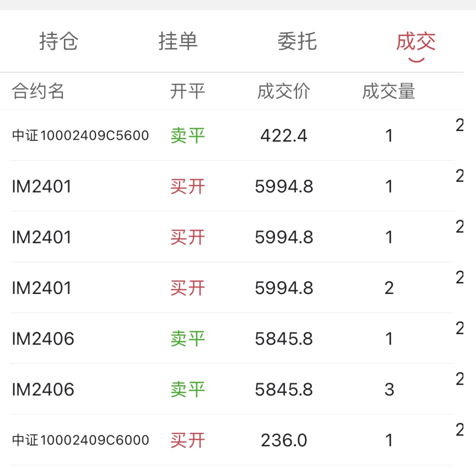Tap the 422.4 trade price
The height and width of the screenshot is (471, 476).
[284, 136]
